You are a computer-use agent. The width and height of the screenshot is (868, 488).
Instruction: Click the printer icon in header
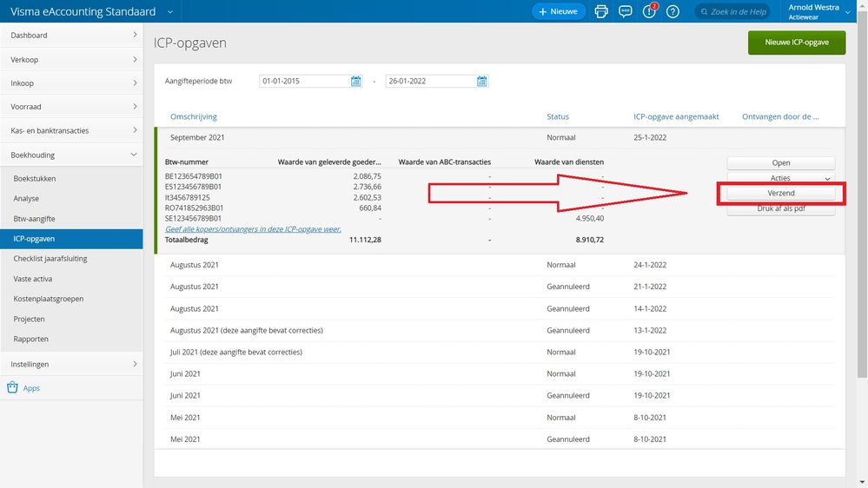coord(601,11)
